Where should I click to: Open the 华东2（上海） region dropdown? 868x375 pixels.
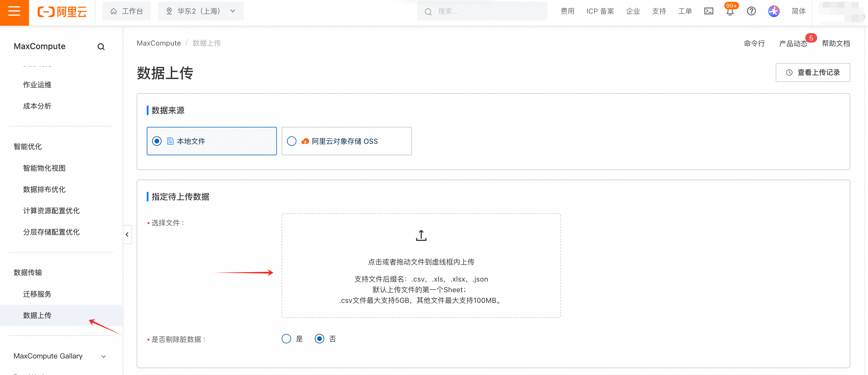(x=201, y=12)
